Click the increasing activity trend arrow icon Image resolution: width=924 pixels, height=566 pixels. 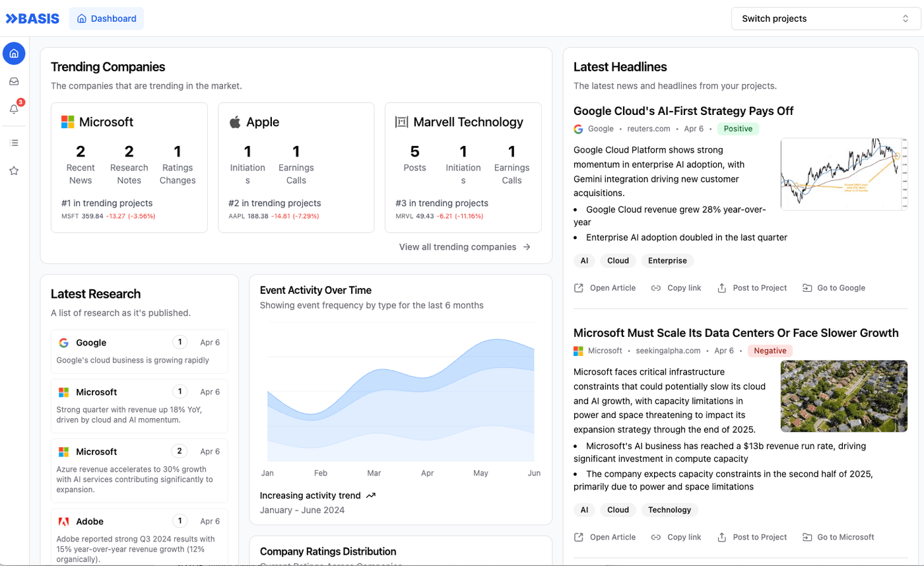[x=370, y=495]
